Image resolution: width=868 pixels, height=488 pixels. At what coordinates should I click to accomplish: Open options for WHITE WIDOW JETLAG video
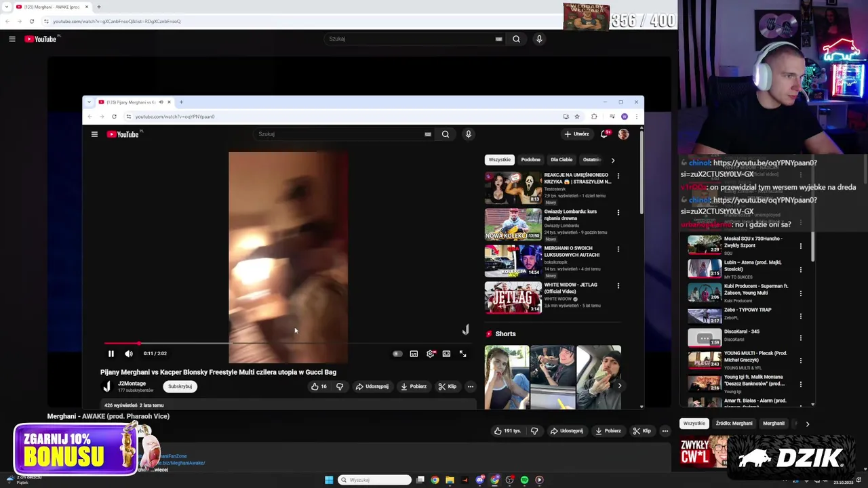618,286
